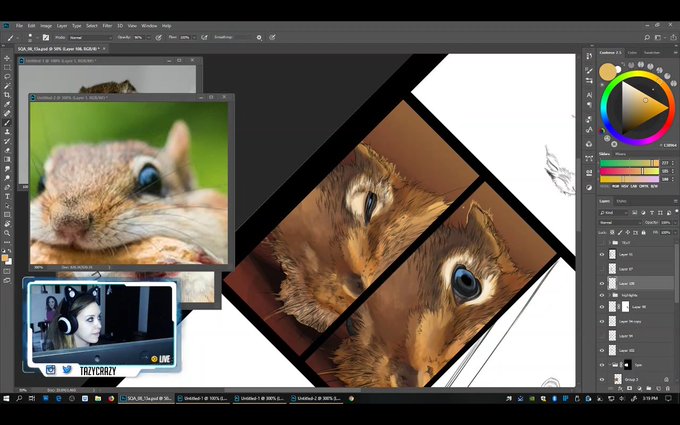Switch Coolorus sliders to B/W

click(x=654, y=186)
